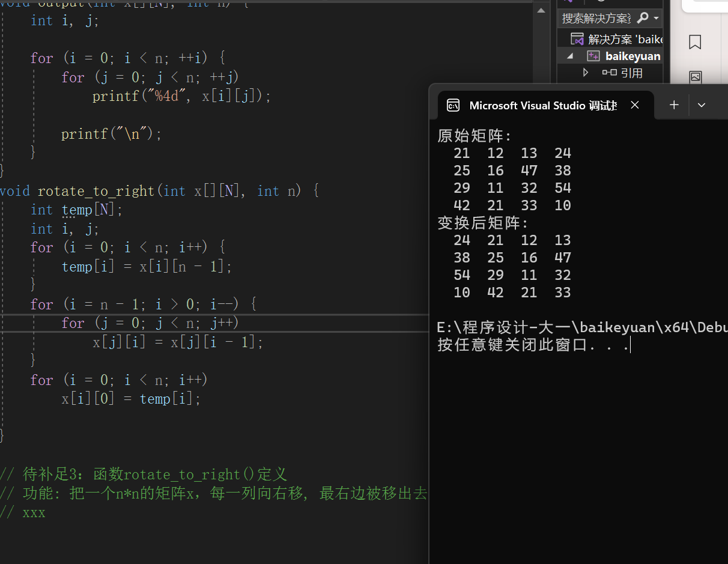This screenshot has height=564, width=728.
Task: Click the // xxx comment line
Action: point(23,512)
